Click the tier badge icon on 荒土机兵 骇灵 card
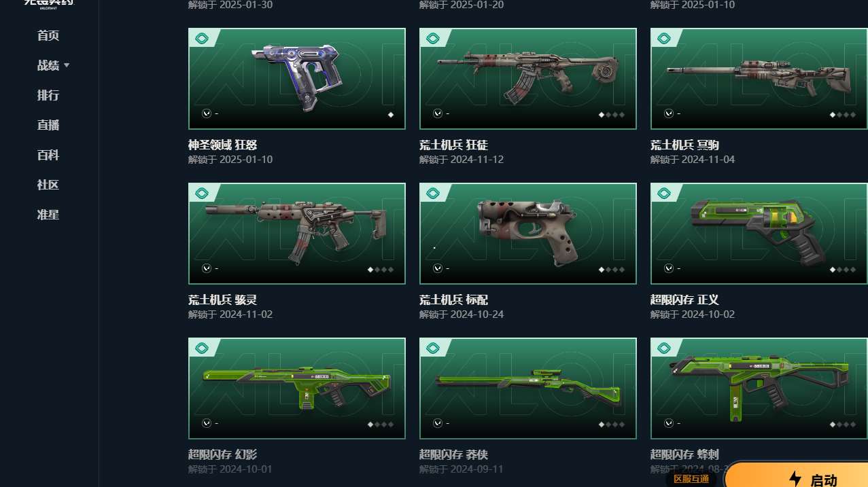868x487 pixels. pyautogui.click(x=201, y=193)
